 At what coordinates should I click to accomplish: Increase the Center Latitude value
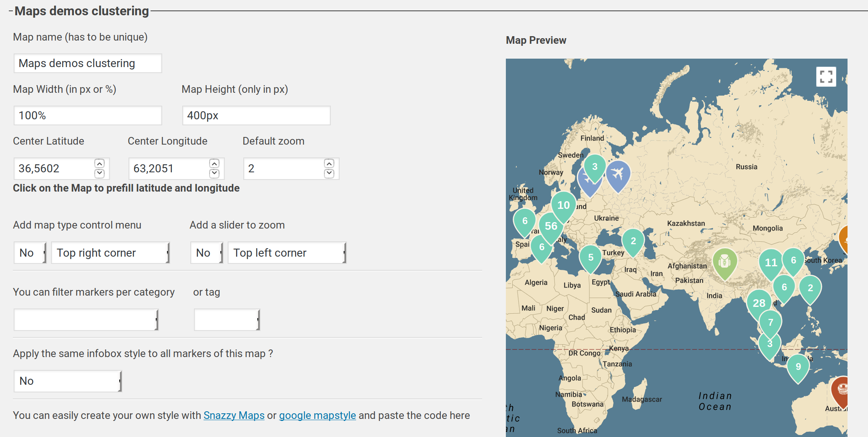pos(100,163)
